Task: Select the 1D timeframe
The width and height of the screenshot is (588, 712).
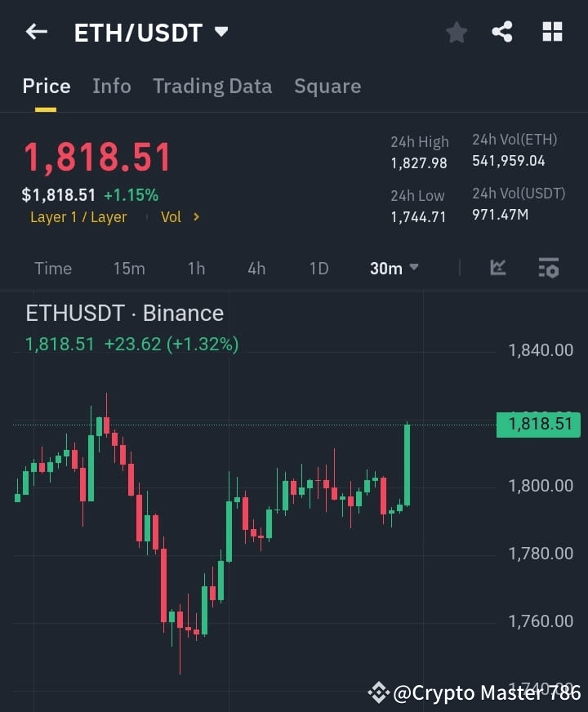Action: coord(318,267)
